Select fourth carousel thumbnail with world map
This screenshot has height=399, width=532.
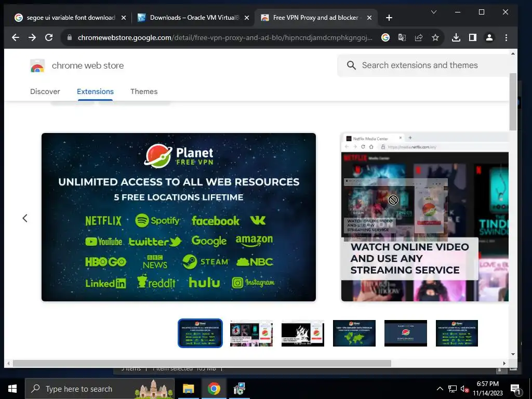pyautogui.click(x=354, y=333)
